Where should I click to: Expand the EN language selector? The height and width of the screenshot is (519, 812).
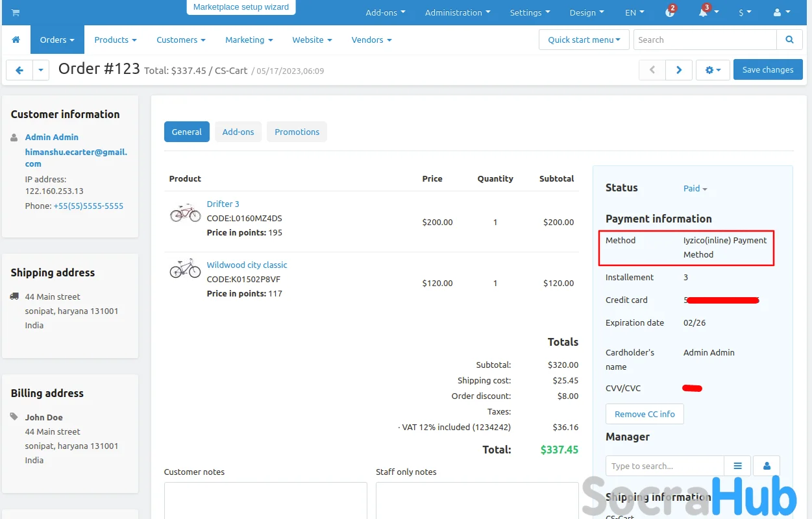click(x=634, y=12)
